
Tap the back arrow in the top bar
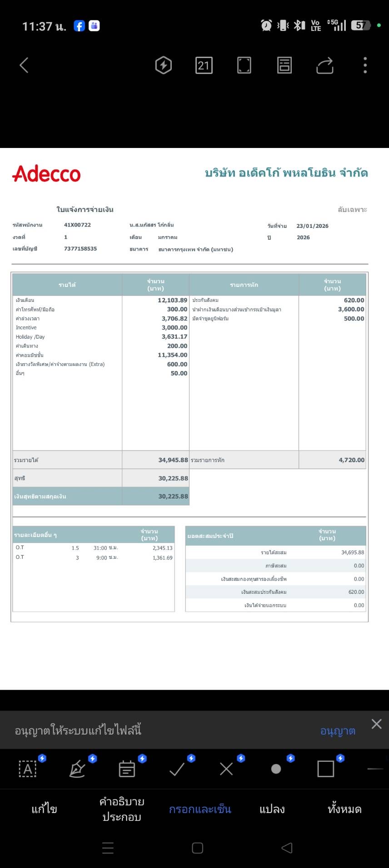tap(24, 65)
